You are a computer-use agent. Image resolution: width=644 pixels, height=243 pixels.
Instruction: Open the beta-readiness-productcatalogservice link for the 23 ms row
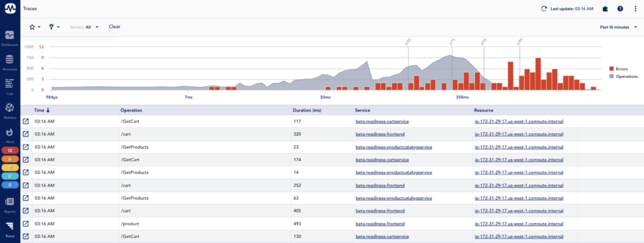tap(394, 147)
